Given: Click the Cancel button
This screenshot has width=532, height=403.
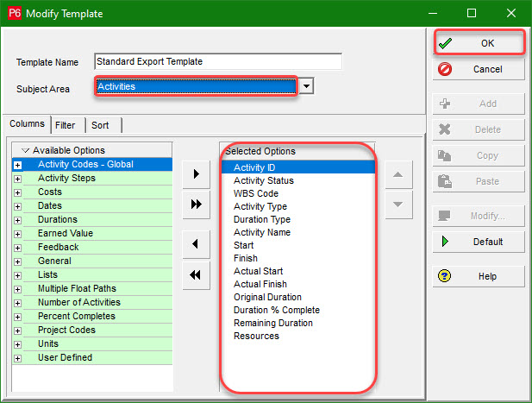Looking at the screenshot, I should 479,69.
